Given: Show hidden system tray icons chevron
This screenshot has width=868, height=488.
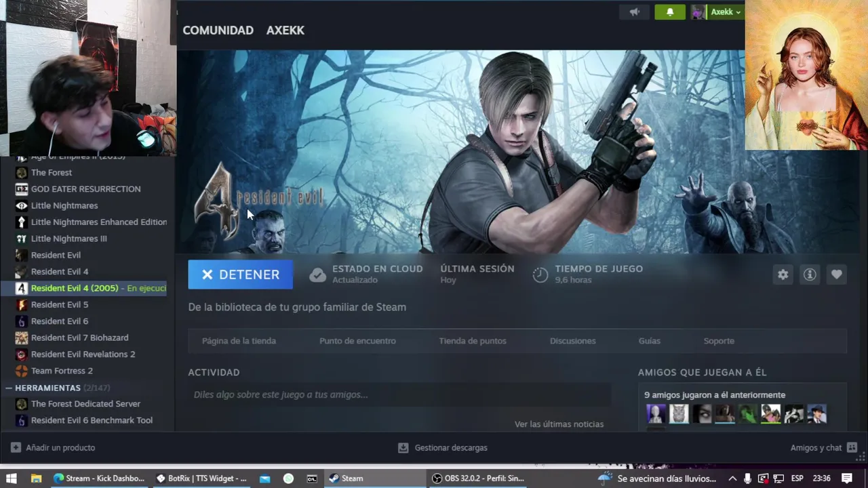Looking at the screenshot, I should click(x=732, y=479).
